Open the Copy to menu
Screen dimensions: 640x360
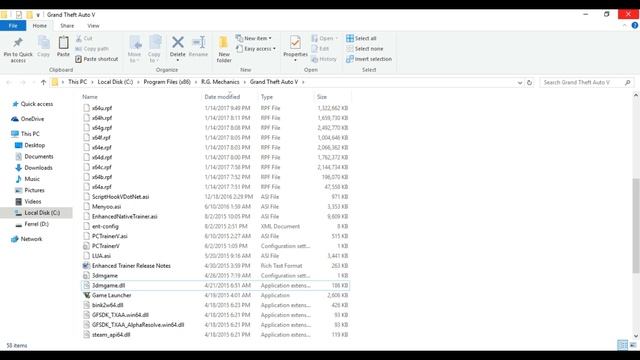pyautogui.click(x=154, y=49)
